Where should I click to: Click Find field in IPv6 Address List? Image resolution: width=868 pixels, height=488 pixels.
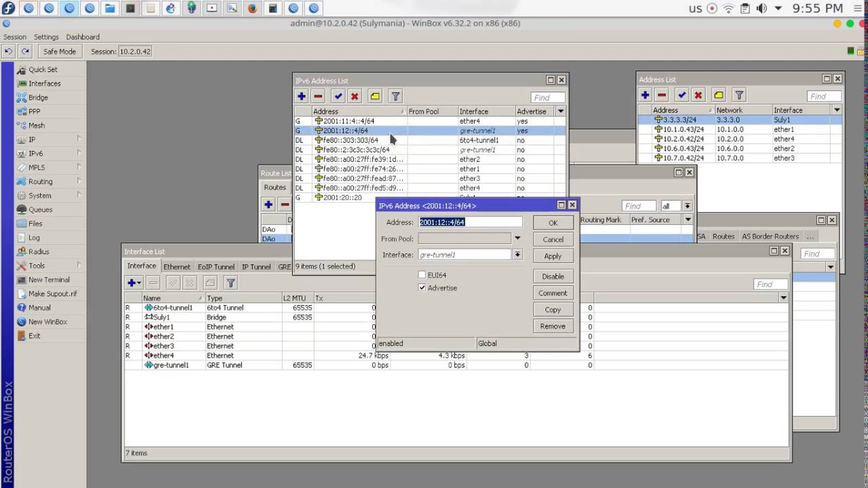[548, 97]
